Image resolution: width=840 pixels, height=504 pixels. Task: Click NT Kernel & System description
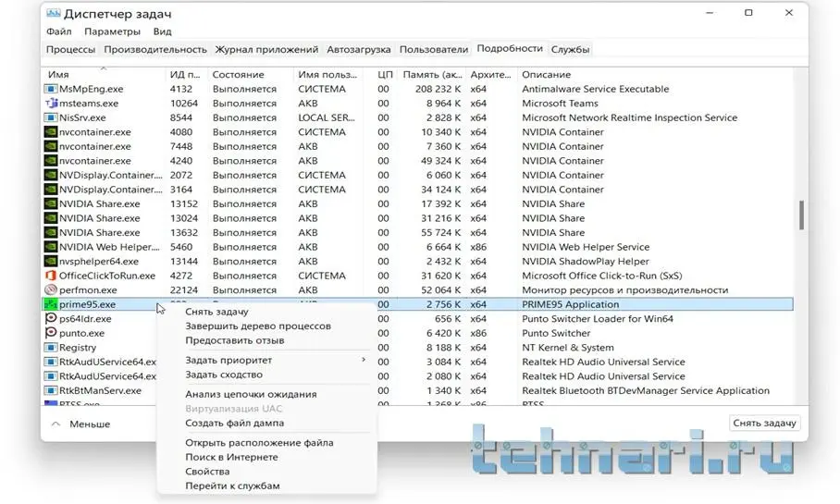click(568, 348)
